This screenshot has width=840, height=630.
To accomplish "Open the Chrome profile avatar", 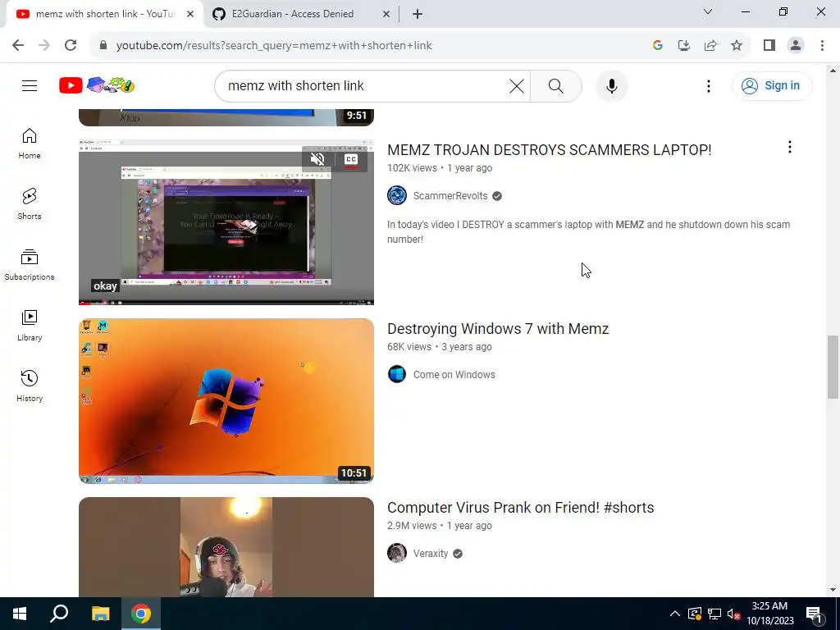I will click(x=796, y=45).
